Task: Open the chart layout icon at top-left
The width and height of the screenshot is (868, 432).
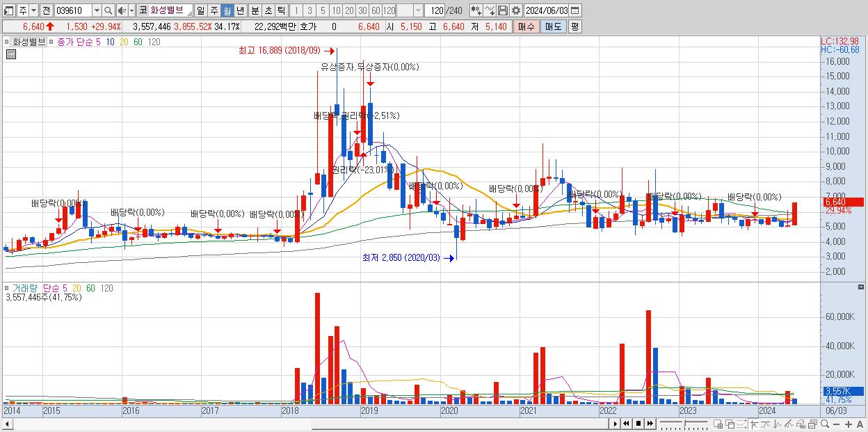Action: tap(9, 10)
